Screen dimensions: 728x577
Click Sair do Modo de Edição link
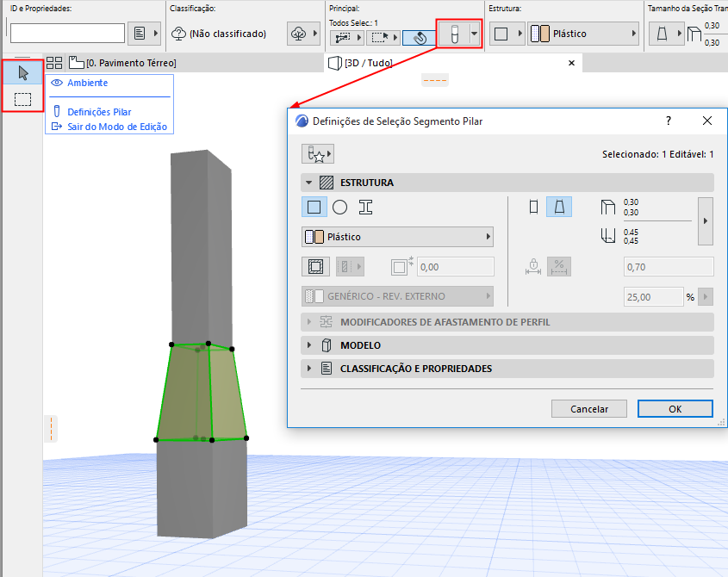(117, 127)
